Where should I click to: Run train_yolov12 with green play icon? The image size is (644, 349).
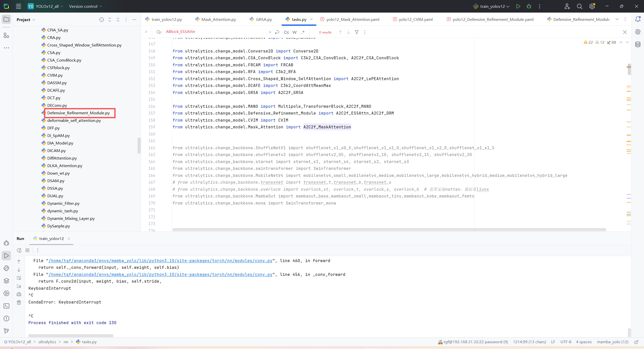(518, 6)
